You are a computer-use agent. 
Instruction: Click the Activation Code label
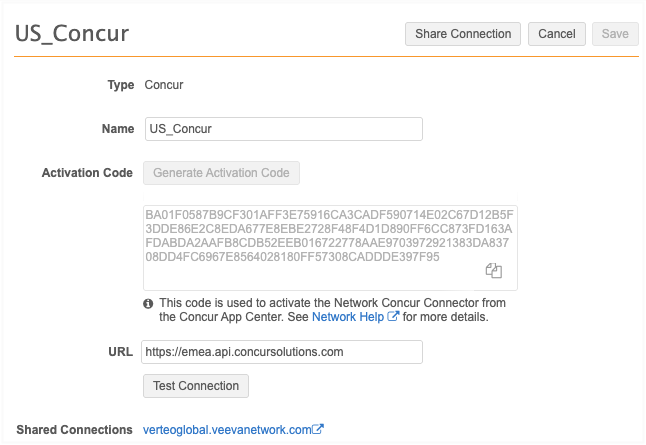pos(87,173)
